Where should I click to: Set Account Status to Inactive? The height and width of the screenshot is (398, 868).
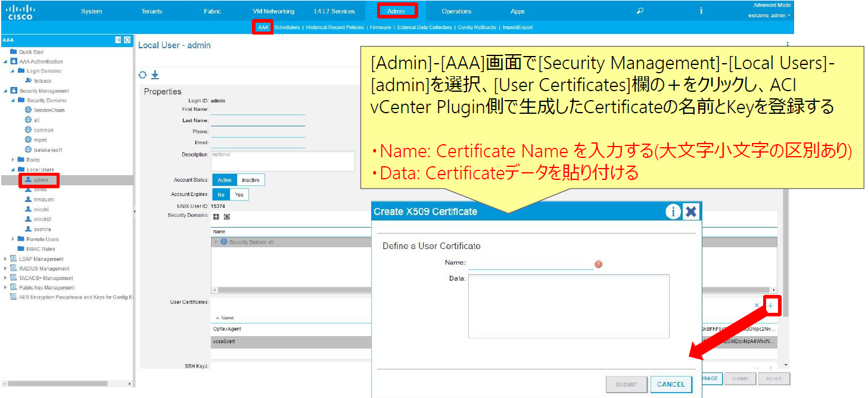[250, 179]
